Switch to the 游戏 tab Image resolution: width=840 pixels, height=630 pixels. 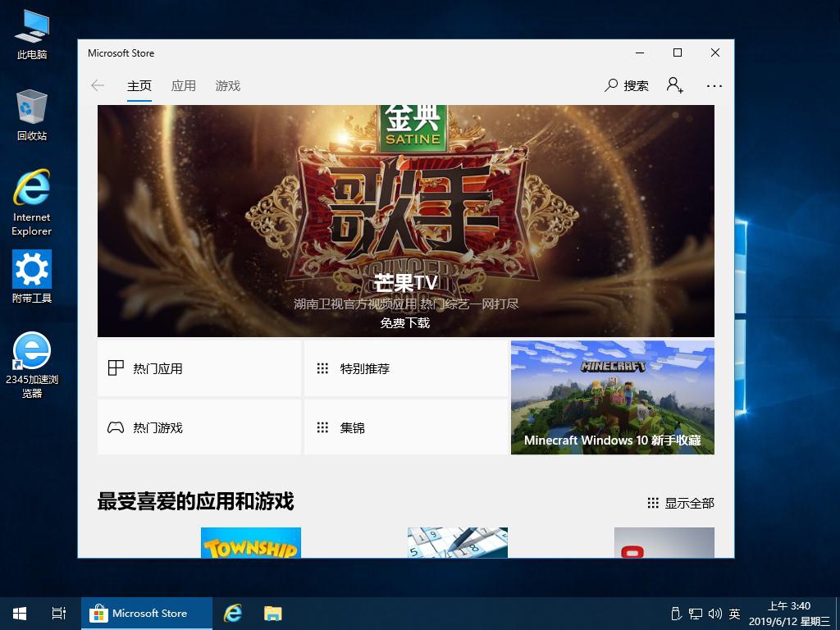coord(228,85)
